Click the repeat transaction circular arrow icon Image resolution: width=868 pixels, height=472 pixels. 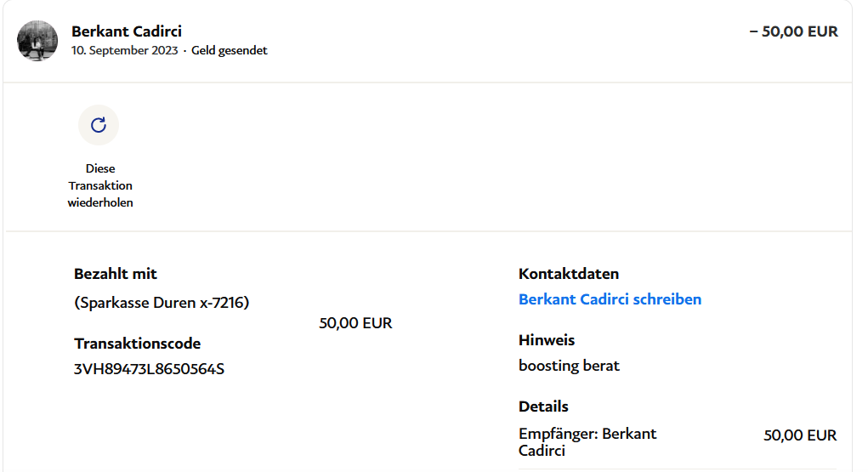click(99, 125)
